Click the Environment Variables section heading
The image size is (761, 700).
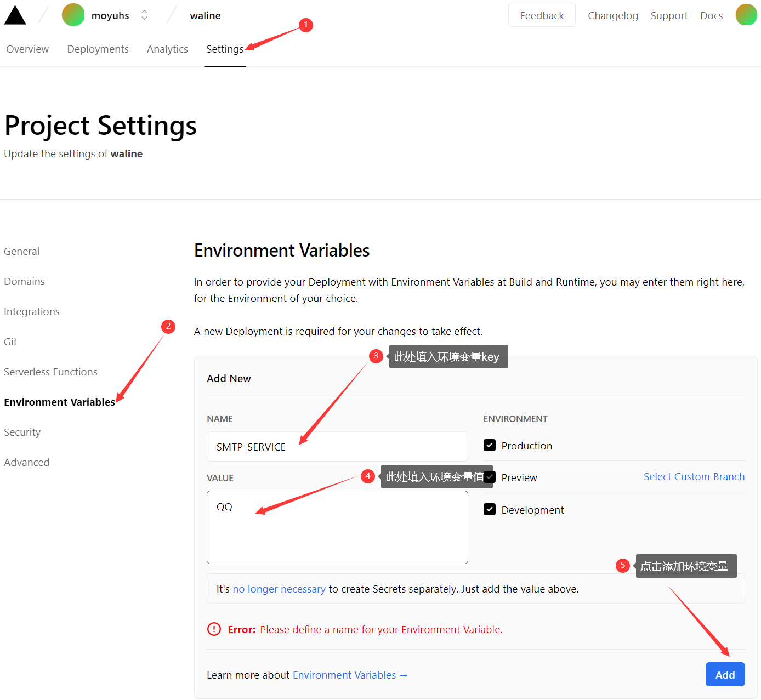[282, 251]
